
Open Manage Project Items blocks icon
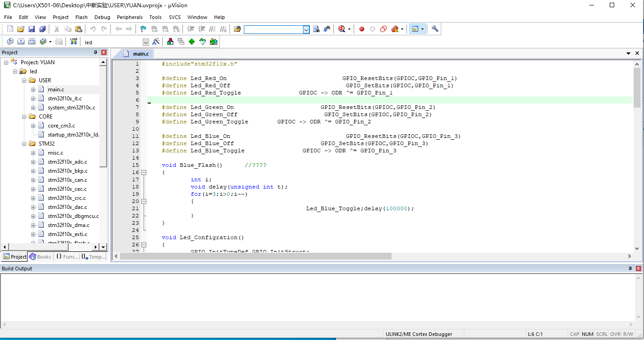(170, 42)
